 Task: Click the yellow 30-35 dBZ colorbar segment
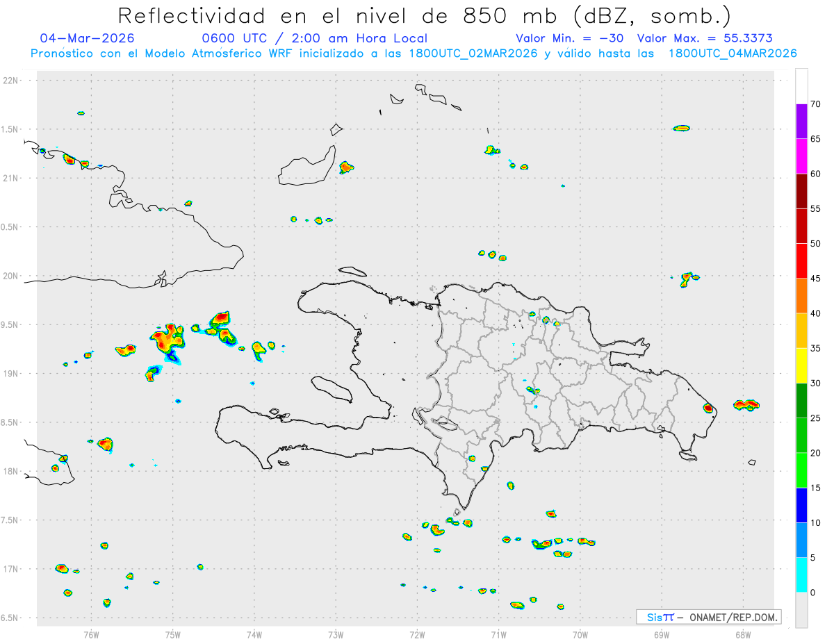pos(801,365)
